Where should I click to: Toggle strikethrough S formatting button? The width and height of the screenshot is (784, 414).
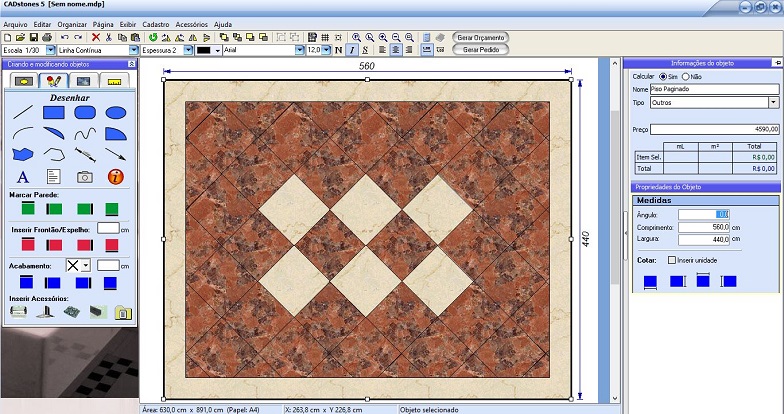[x=365, y=50]
